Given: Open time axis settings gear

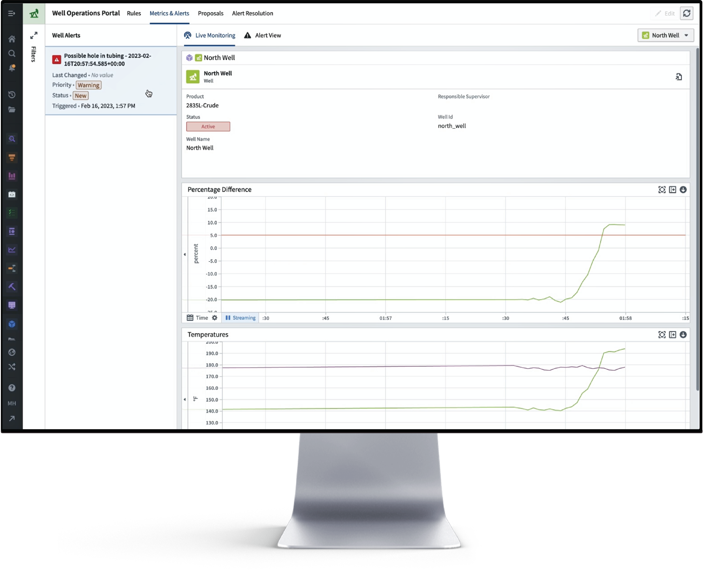Looking at the screenshot, I should pos(214,318).
